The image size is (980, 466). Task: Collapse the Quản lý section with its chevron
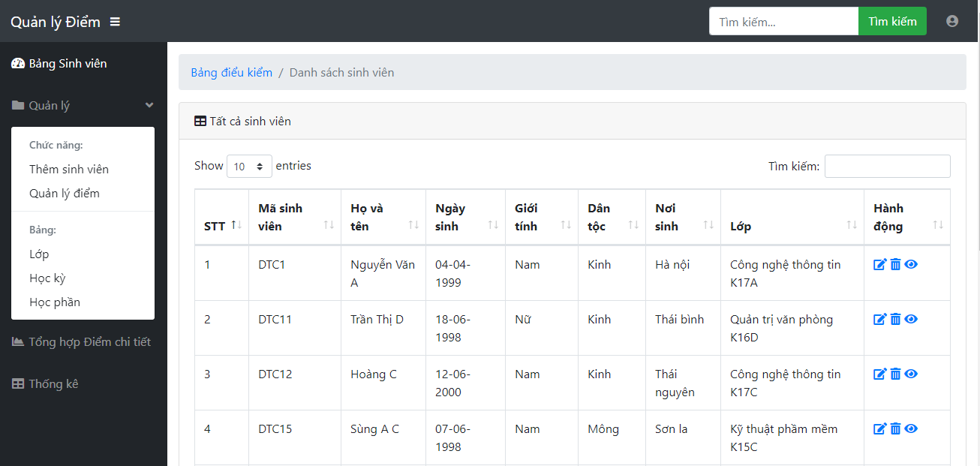coord(149,105)
